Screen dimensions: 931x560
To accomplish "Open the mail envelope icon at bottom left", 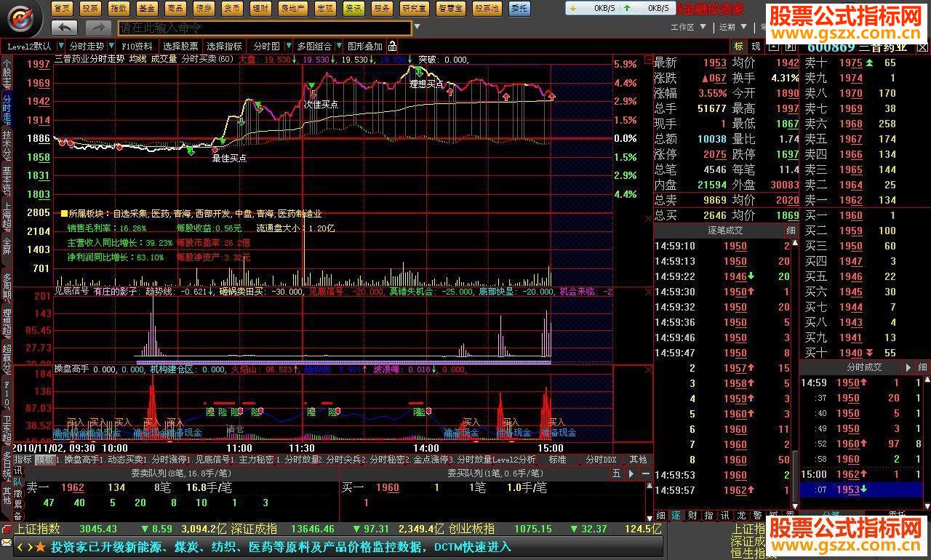I will click(6, 543).
